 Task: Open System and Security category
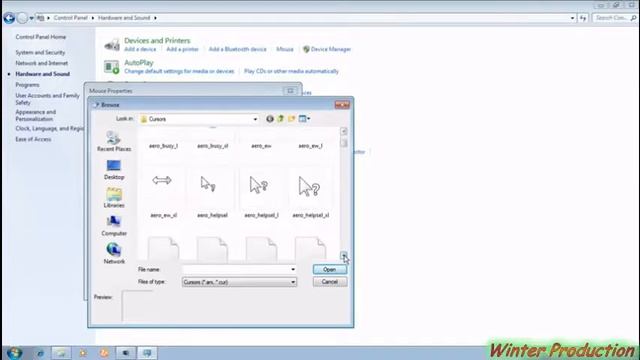pos(40,53)
